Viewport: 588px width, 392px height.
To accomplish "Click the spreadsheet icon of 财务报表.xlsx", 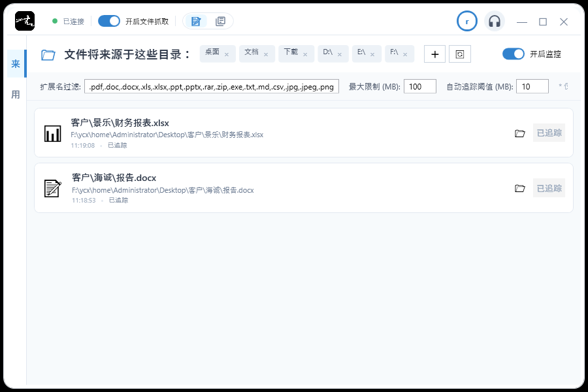I will click(52, 133).
